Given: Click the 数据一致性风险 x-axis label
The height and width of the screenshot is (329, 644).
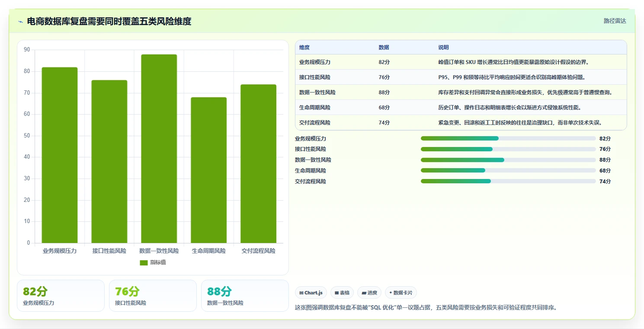Looking at the screenshot, I should coord(159,251).
